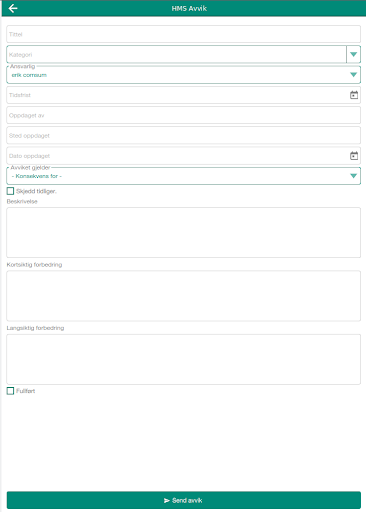Focus the Tittel input field
This screenshot has height=512, width=366.
(x=183, y=34)
